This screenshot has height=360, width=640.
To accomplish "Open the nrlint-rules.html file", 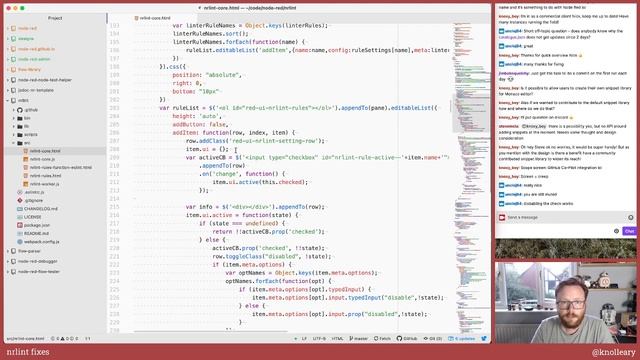I will pyautogui.click(x=45, y=176).
